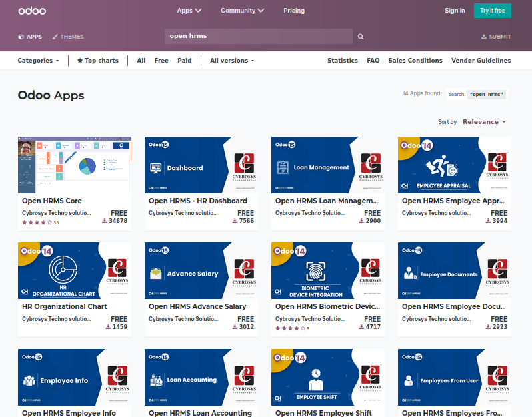Open the Vendor Guidelines link
532x417 pixels.
(x=481, y=61)
